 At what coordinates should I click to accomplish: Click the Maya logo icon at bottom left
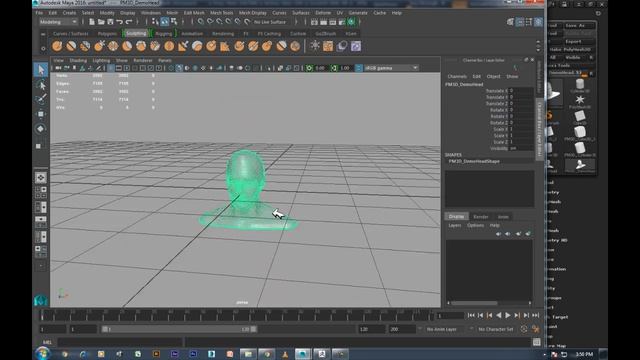click(x=41, y=300)
